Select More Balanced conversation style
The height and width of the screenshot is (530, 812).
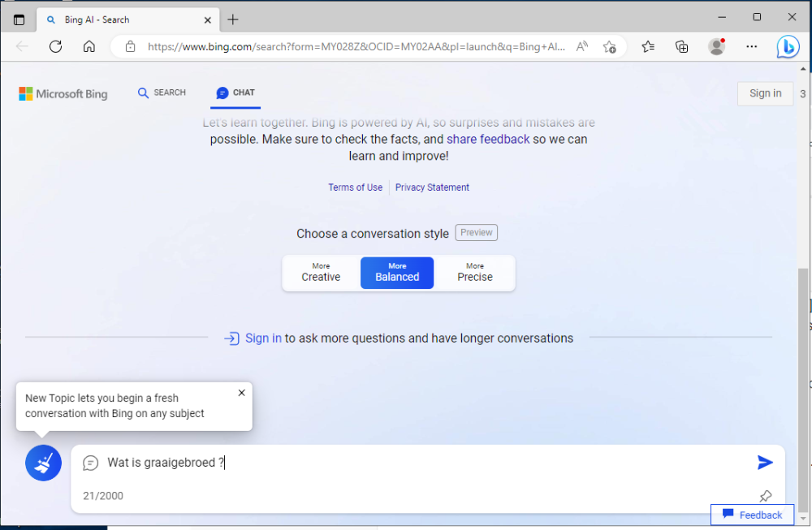click(x=397, y=273)
